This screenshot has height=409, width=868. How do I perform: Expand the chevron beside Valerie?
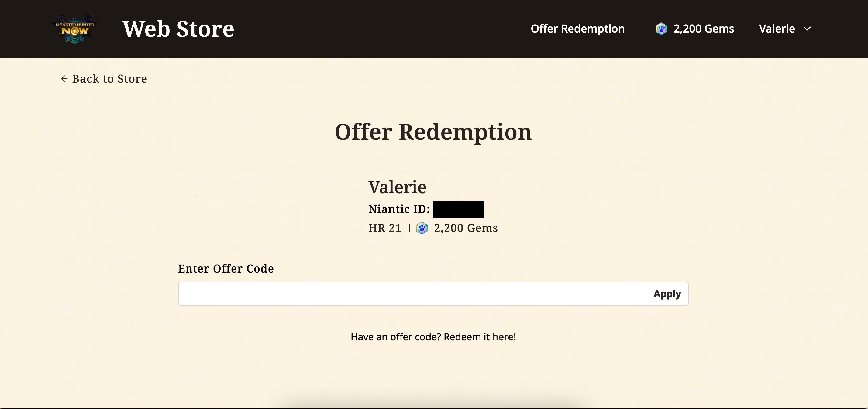coord(807,29)
